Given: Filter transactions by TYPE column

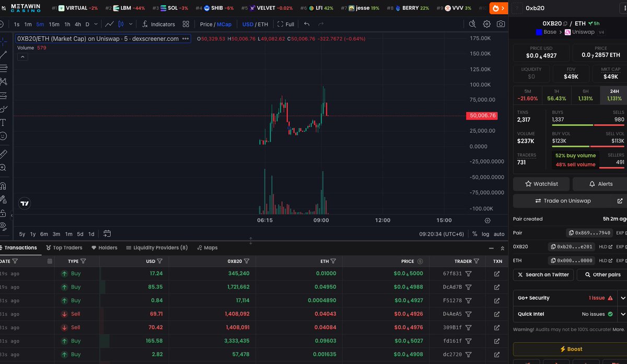Looking at the screenshot, I should pos(84,261).
